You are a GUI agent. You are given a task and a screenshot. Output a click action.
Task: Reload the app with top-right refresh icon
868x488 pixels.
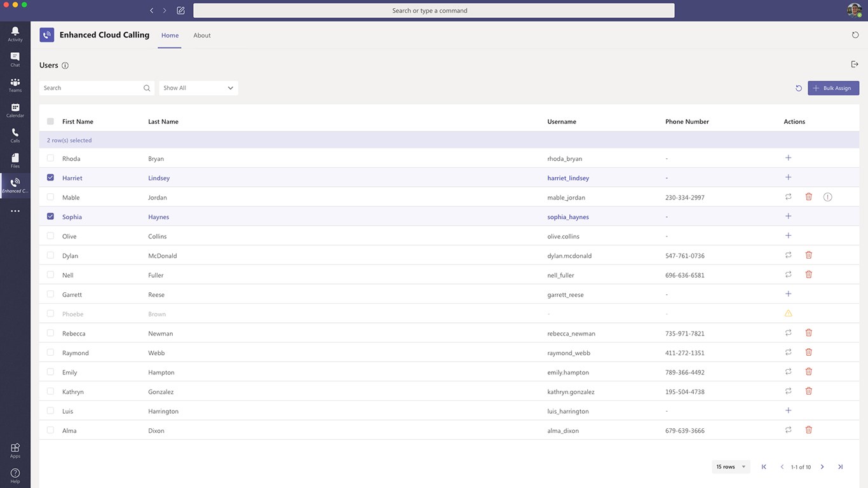(x=855, y=35)
